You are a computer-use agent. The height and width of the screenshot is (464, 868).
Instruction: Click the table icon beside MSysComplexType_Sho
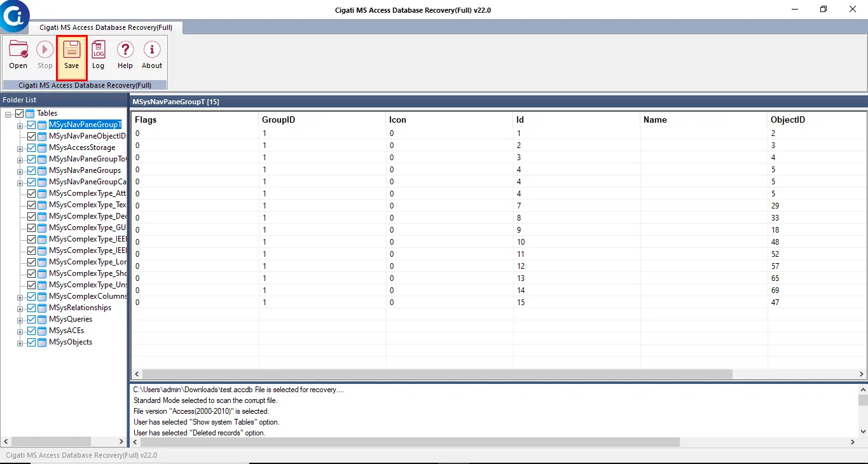pos(42,273)
